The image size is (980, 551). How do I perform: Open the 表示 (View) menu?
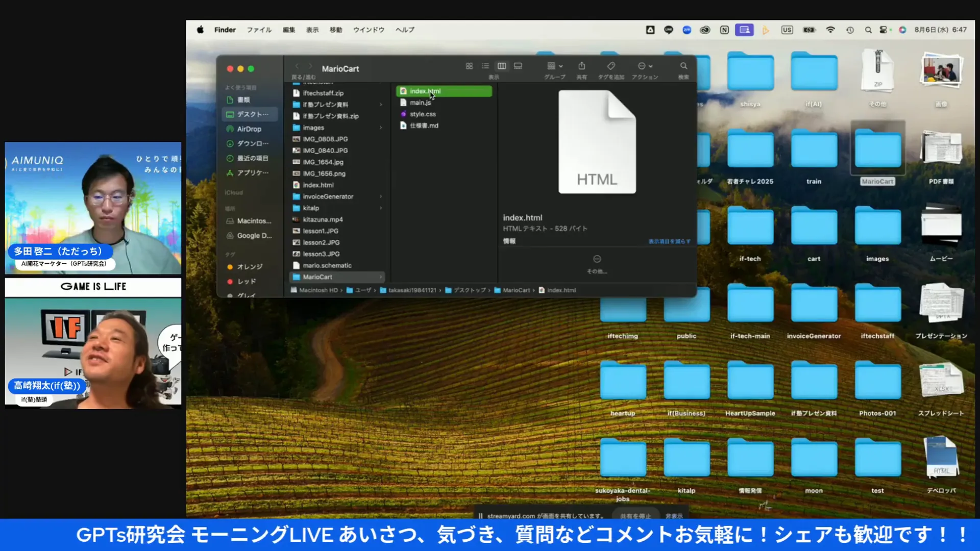point(312,30)
